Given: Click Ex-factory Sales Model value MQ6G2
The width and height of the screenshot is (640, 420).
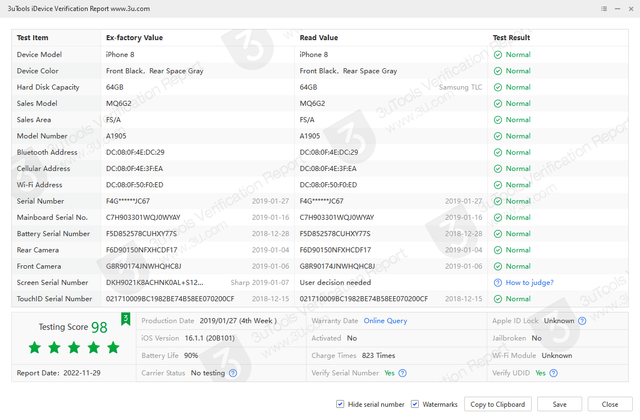Looking at the screenshot, I should [x=119, y=104].
